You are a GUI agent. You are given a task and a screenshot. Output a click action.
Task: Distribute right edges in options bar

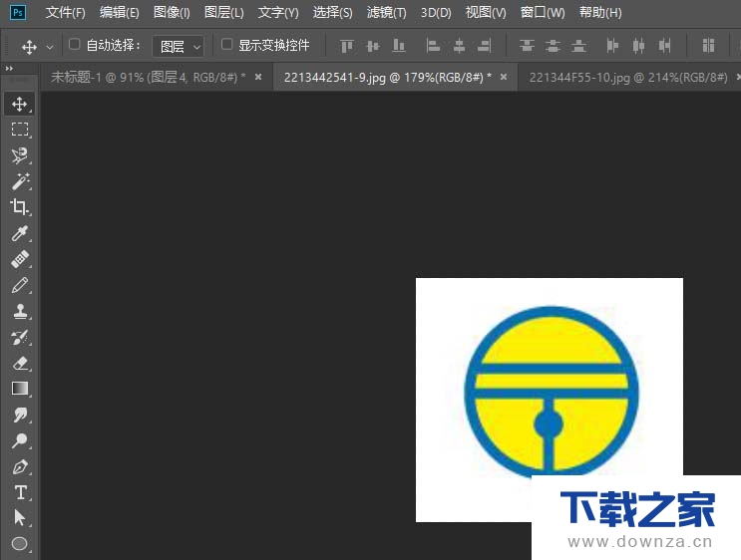(x=664, y=46)
